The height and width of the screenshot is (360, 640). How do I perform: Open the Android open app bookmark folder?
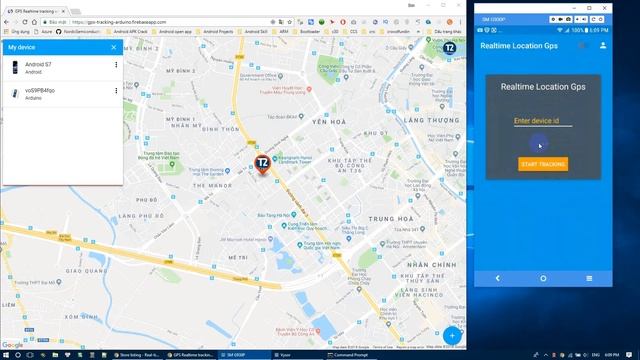pos(171,31)
